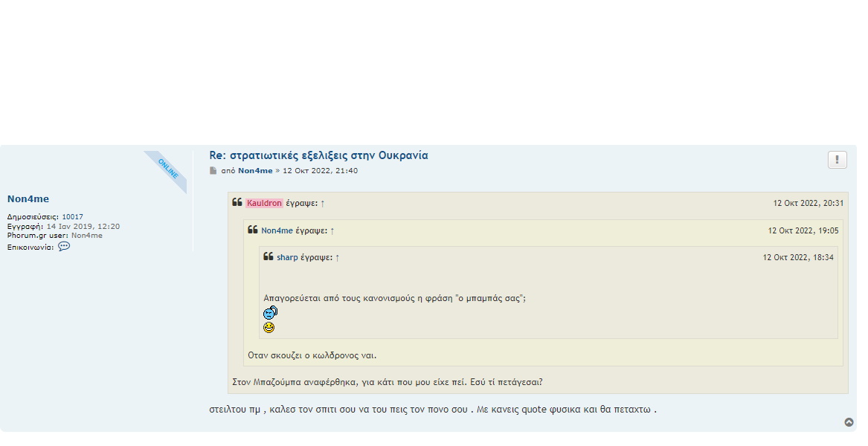The image size is (868, 446).
Task: Open post count 10017 link
Action: click(72, 217)
